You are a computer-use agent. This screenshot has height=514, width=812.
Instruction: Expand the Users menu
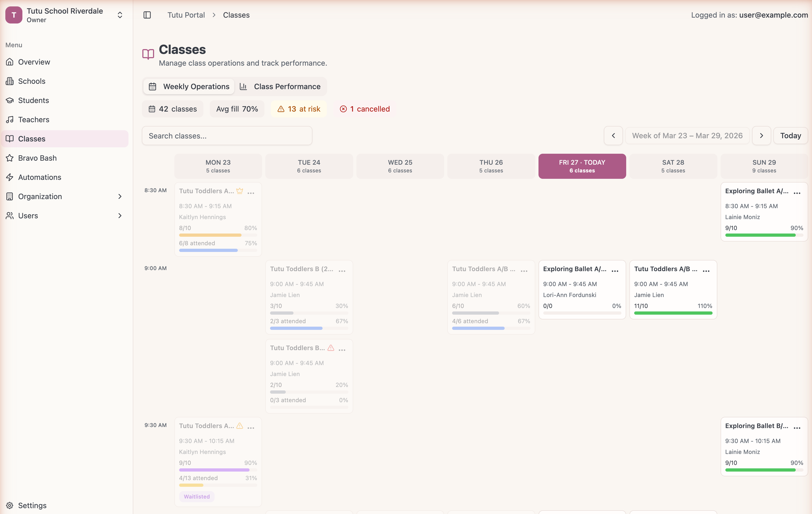coord(120,216)
